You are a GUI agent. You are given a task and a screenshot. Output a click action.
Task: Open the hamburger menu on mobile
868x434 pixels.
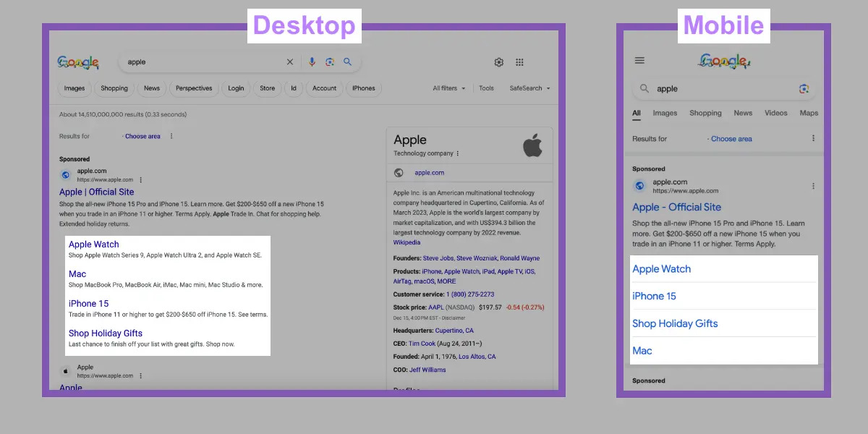(639, 60)
